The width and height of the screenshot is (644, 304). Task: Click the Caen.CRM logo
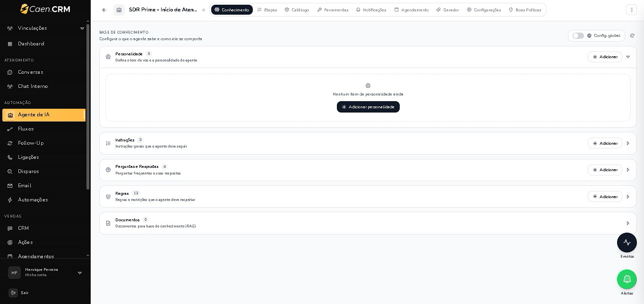click(45, 9)
